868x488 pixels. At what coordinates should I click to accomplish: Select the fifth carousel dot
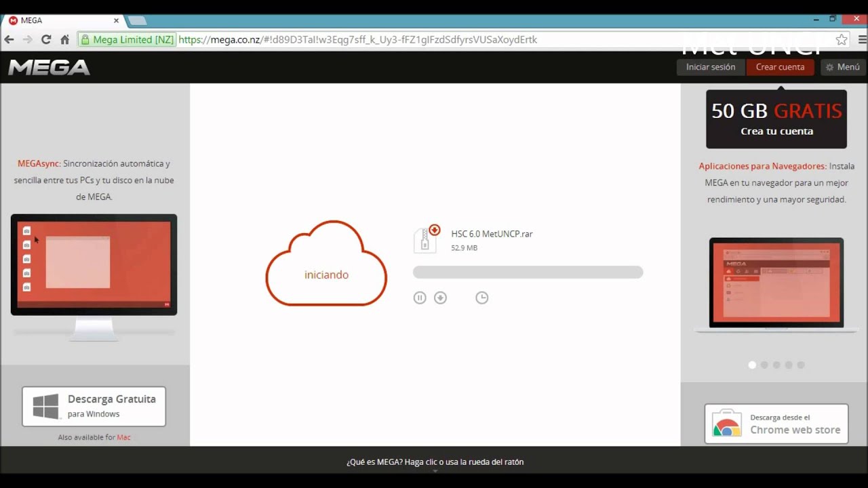801,365
